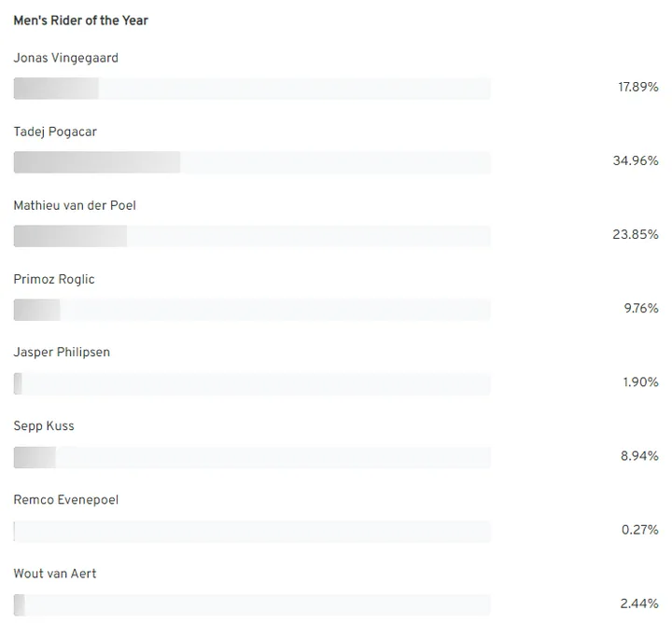Click the Wout van Aert label
This screenshot has width=672, height=638.
click(x=55, y=574)
